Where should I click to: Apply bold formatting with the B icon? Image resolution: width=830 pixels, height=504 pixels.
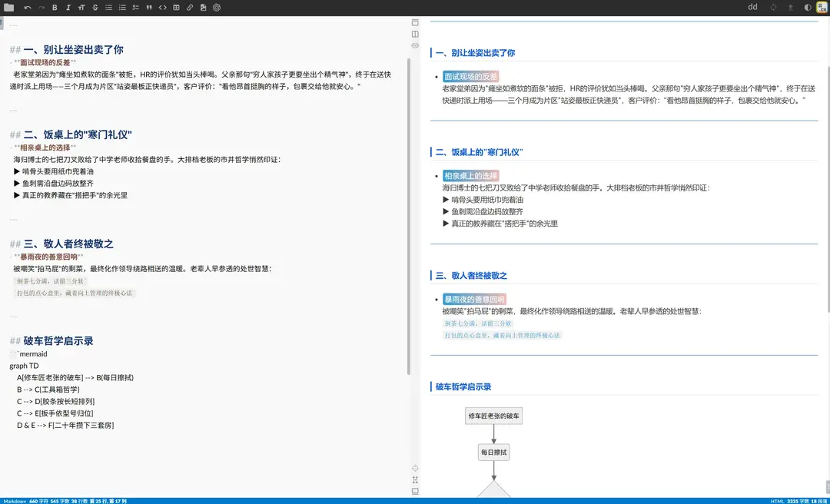click(55, 7)
